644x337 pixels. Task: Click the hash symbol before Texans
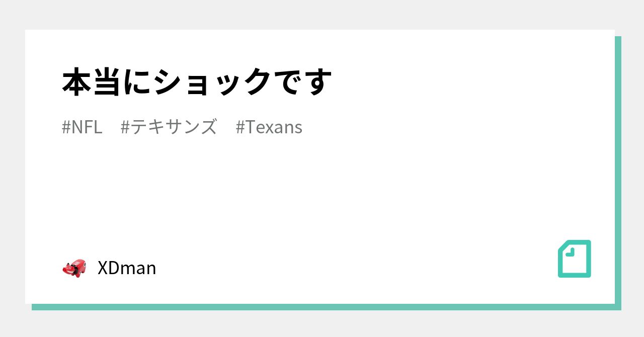point(240,127)
